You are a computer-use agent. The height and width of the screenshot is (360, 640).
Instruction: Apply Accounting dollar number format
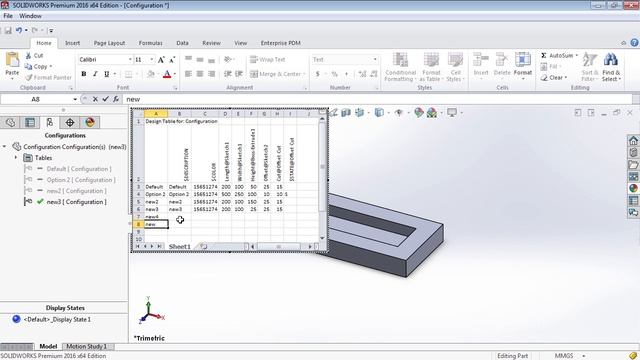(318, 74)
